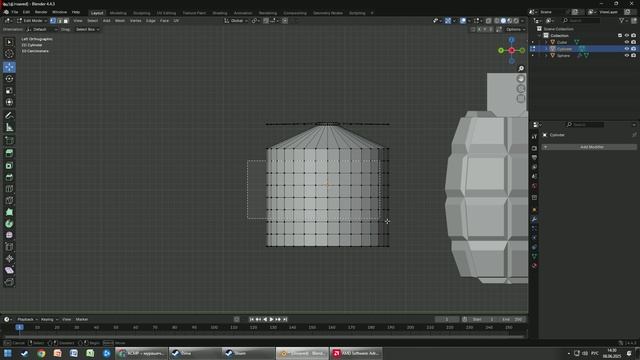Screen dimensions: 640x360
Task: Select the Cursor tool in left toolbar
Action: (9, 53)
